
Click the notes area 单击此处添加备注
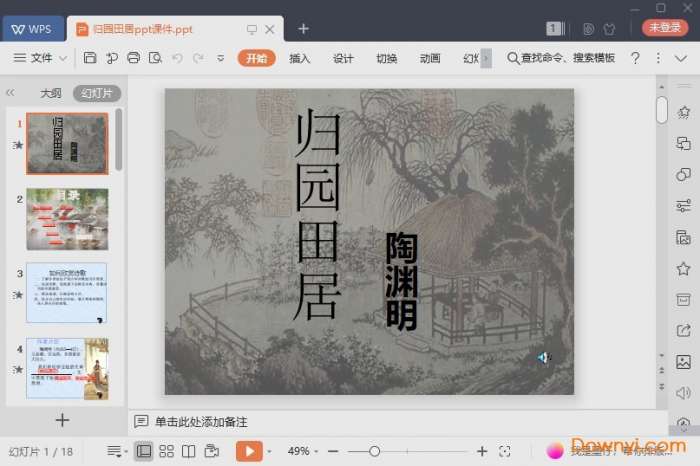[x=201, y=422]
